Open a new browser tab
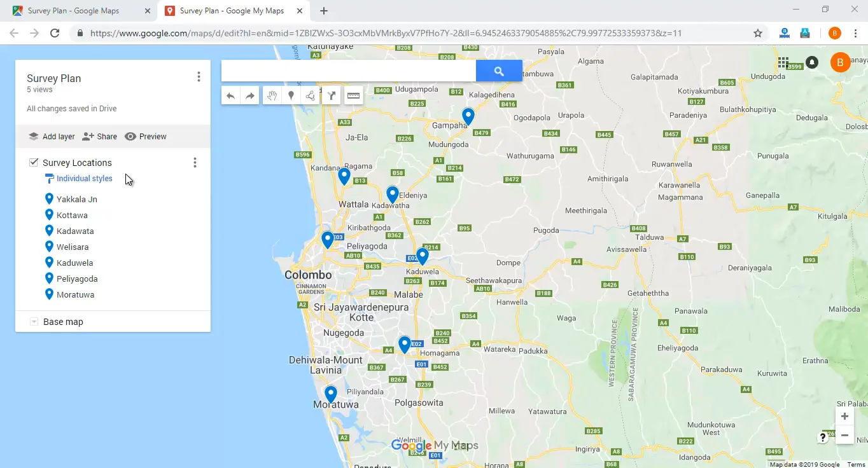 pos(324,11)
